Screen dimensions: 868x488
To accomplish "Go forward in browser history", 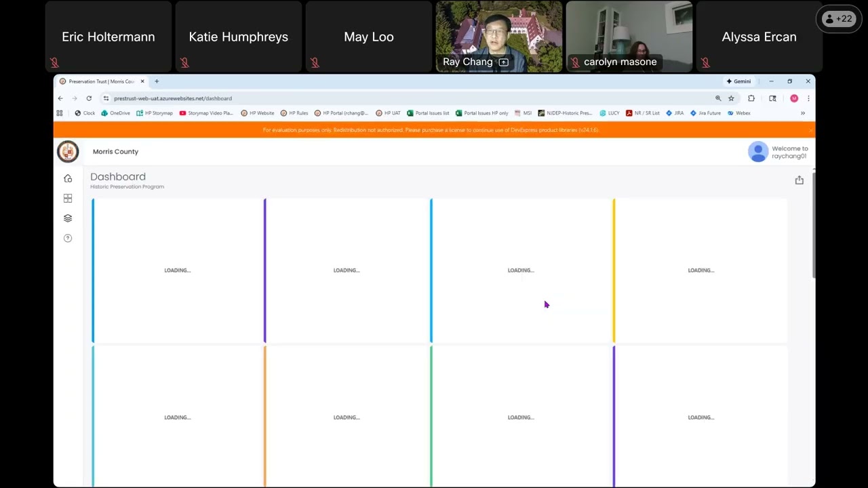I will click(x=75, y=98).
